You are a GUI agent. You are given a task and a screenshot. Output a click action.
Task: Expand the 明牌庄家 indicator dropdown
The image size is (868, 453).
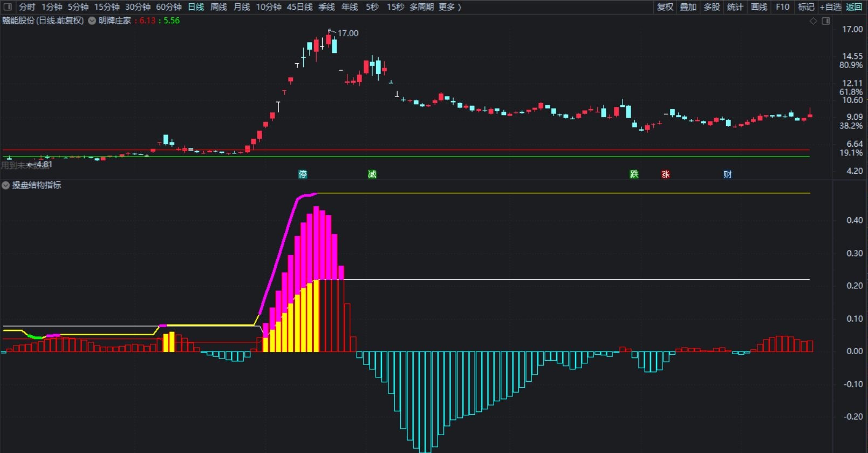tap(92, 21)
